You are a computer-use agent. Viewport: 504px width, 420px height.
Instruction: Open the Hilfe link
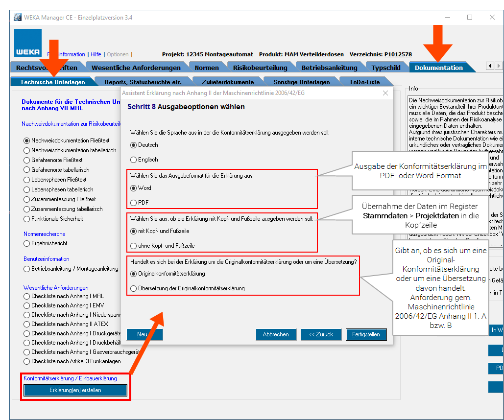coord(96,54)
